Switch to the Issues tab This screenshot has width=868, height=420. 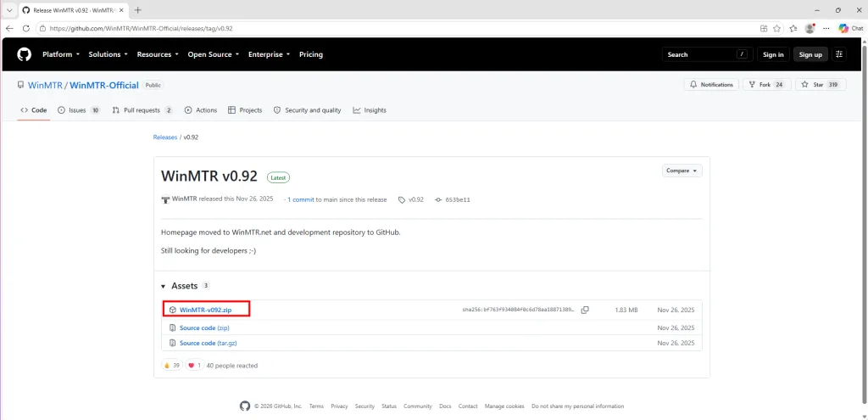point(79,110)
